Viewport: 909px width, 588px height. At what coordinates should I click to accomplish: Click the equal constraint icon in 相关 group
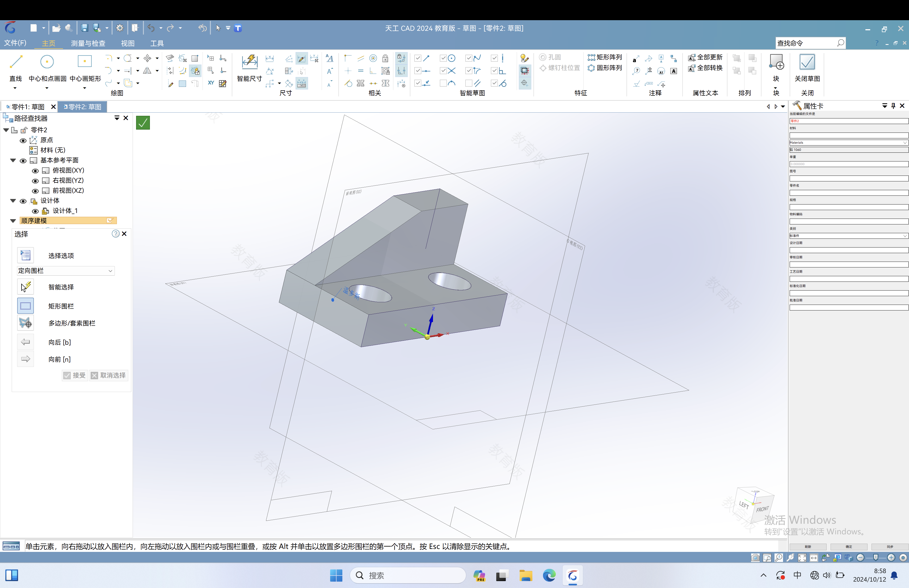tap(361, 71)
